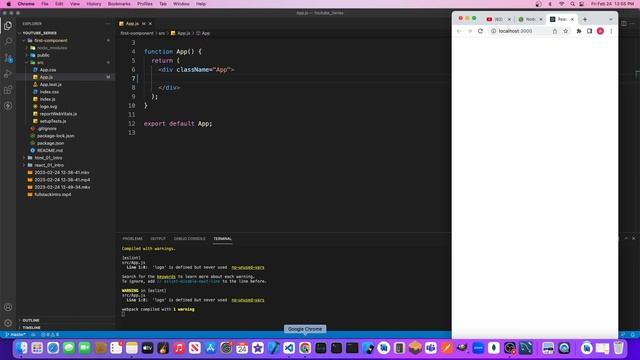The width and height of the screenshot is (640, 360).
Task: Open the Bookmarks menu in menu bar
Action: tap(119, 4)
